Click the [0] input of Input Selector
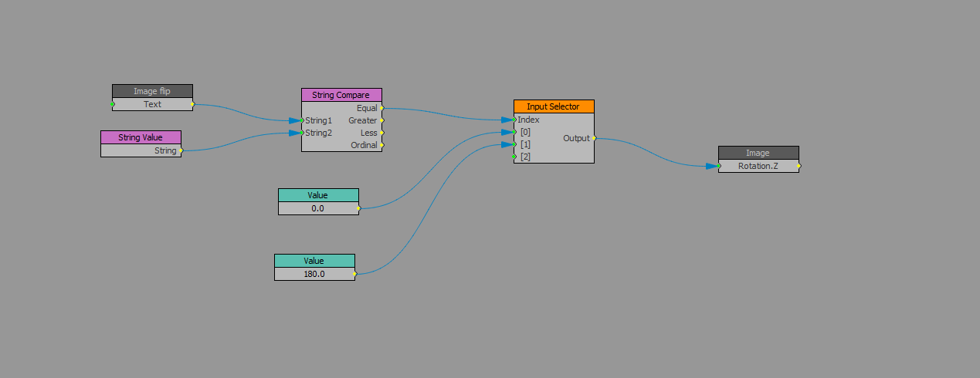This screenshot has width=980, height=378. pos(525,132)
